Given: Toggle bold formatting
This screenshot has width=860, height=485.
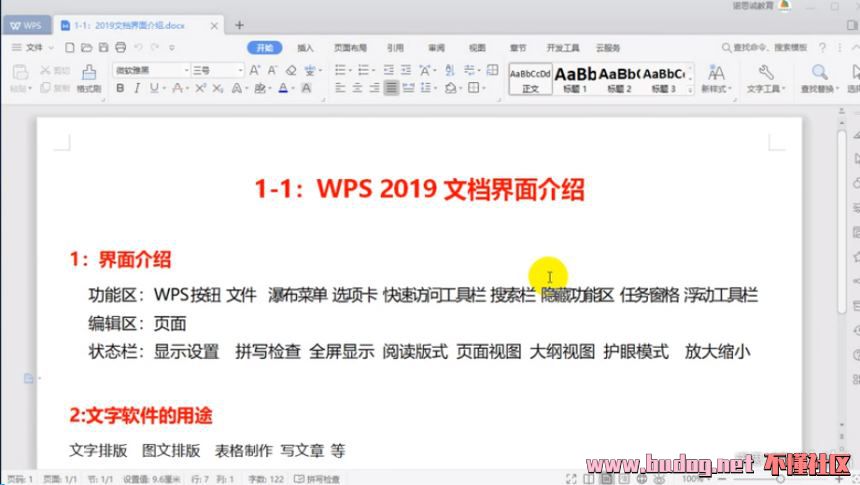Looking at the screenshot, I should (x=120, y=88).
